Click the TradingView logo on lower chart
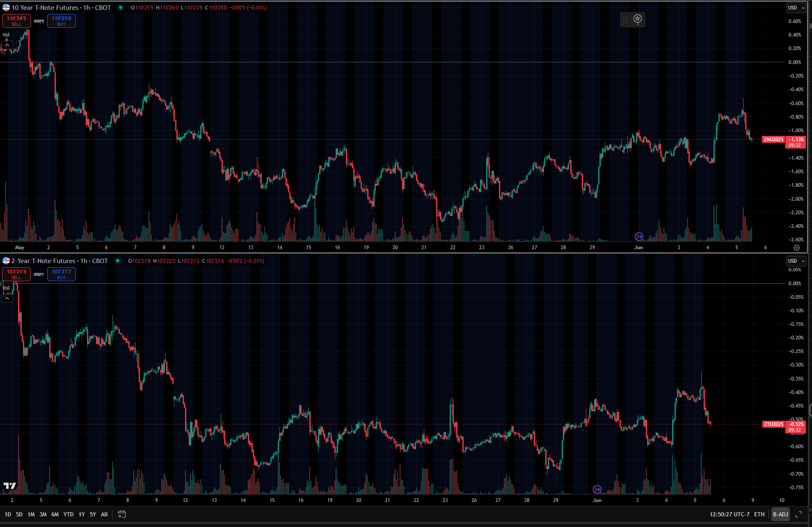 9,486
